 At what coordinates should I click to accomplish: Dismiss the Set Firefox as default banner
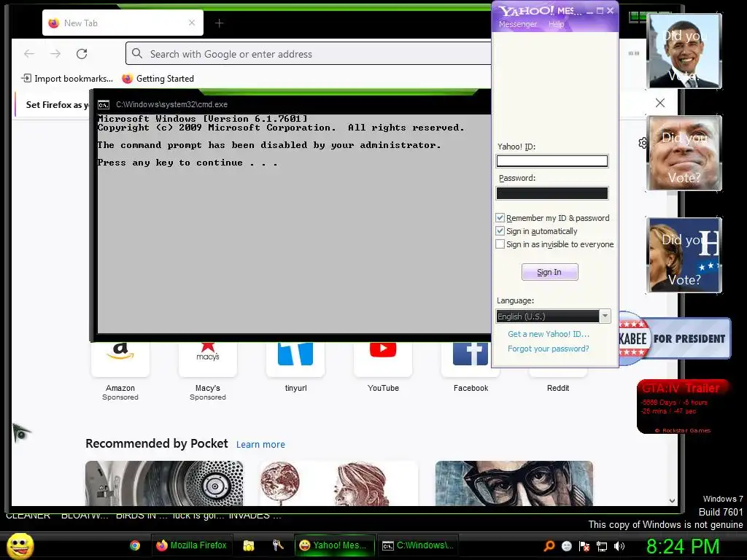[659, 103]
